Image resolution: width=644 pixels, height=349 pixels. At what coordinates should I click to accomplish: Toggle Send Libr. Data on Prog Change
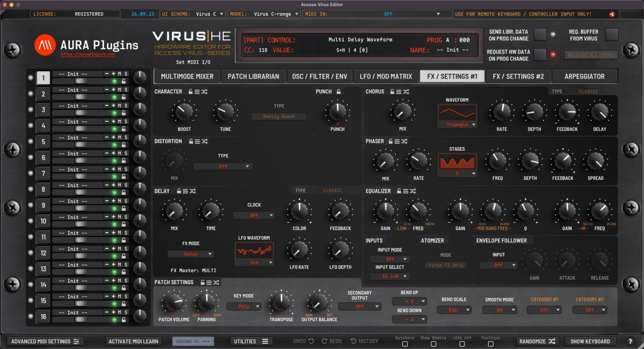click(x=540, y=34)
